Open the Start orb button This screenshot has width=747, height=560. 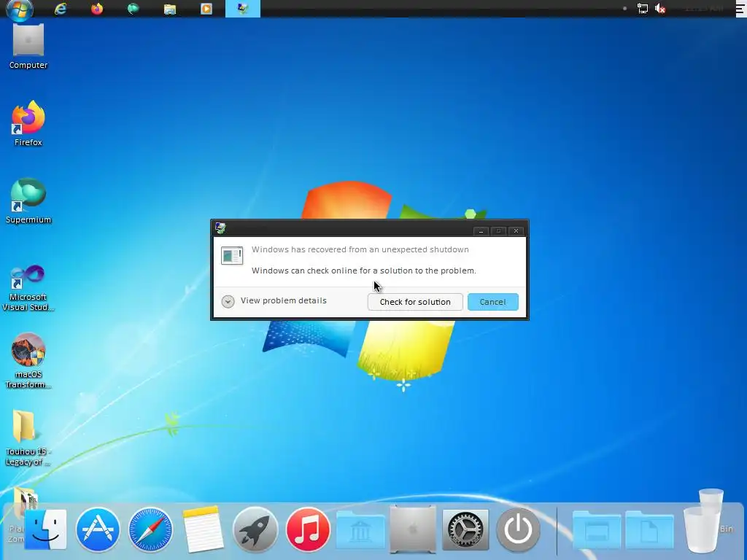tap(20, 9)
